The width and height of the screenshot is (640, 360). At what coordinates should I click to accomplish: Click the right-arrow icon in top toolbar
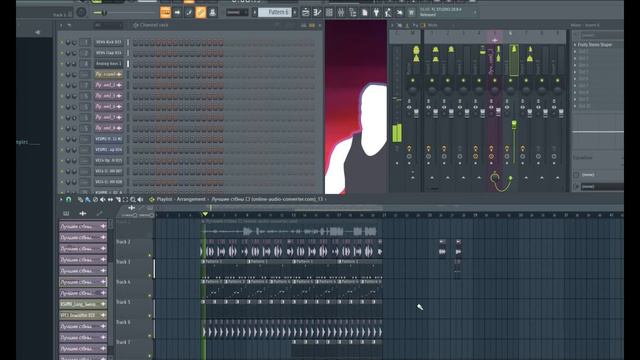click(177, 13)
